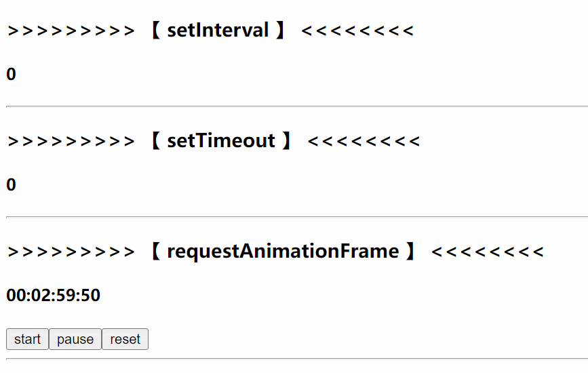The height and width of the screenshot is (373, 588).
Task: Hit the reset button
Action: point(125,339)
